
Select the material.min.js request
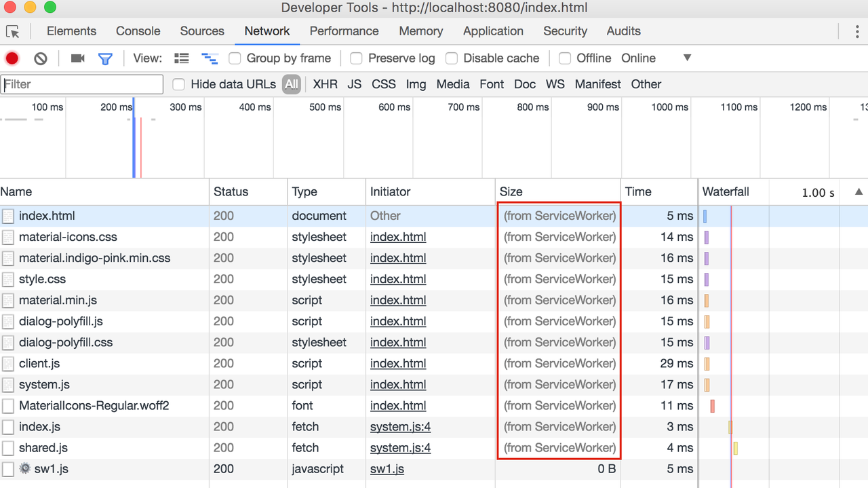point(434,301)
